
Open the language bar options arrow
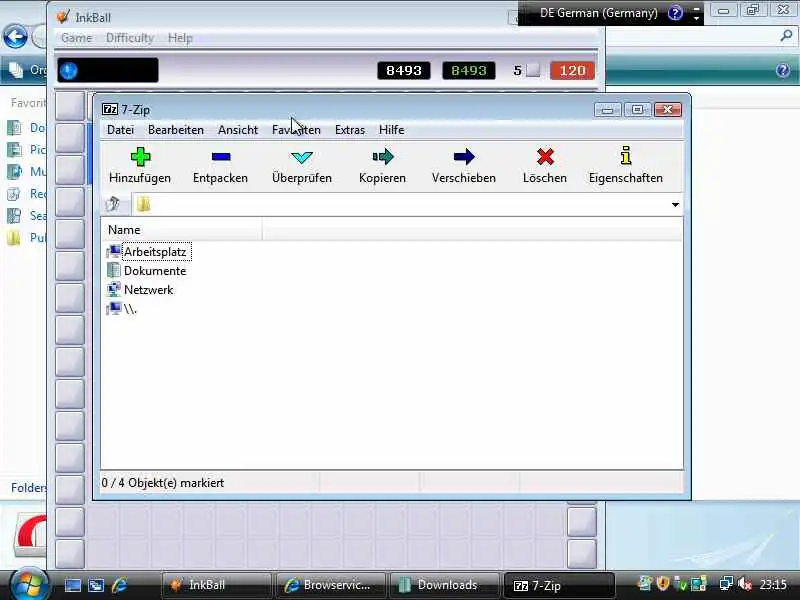tap(696, 19)
